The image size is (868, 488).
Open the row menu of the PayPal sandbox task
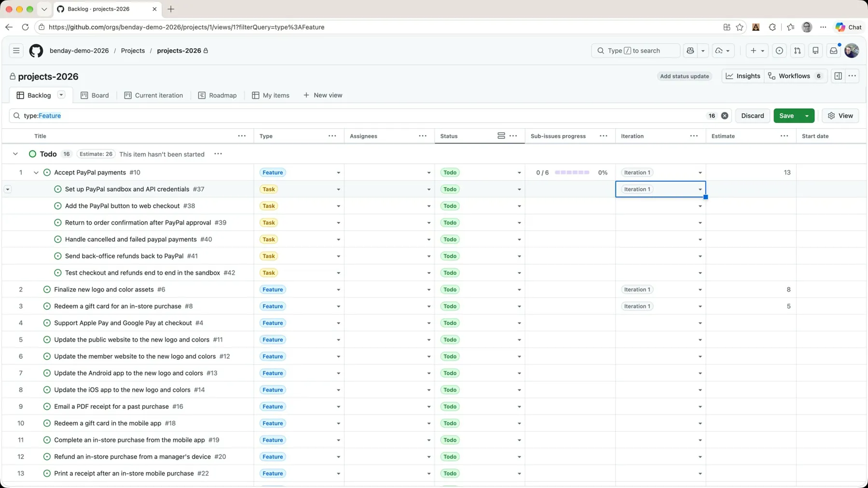pyautogui.click(x=8, y=190)
